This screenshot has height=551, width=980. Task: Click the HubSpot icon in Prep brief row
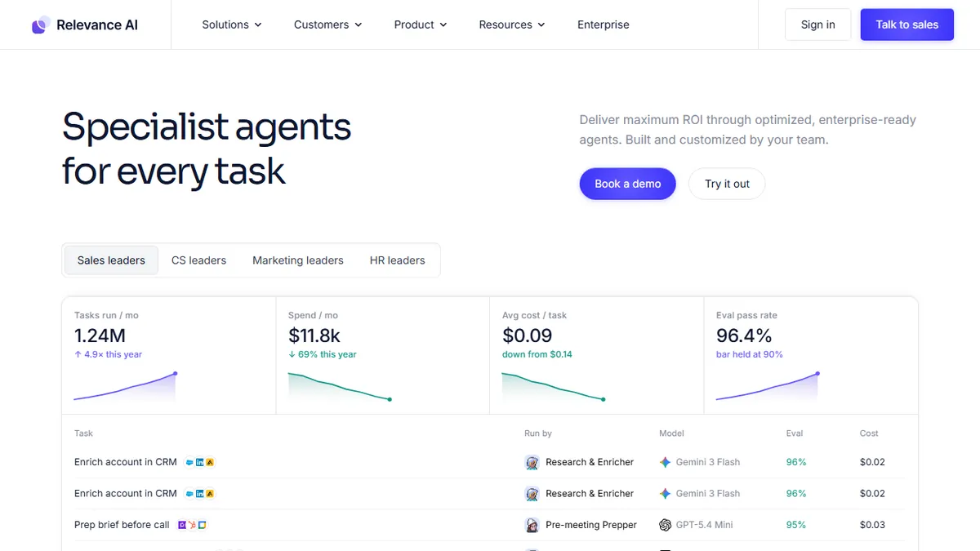click(192, 525)
